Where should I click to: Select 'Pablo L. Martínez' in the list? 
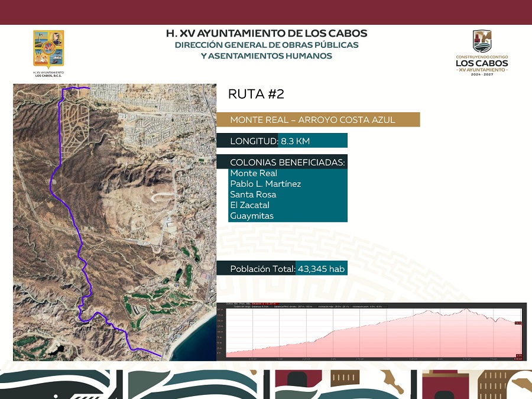(x=265, y=184)
